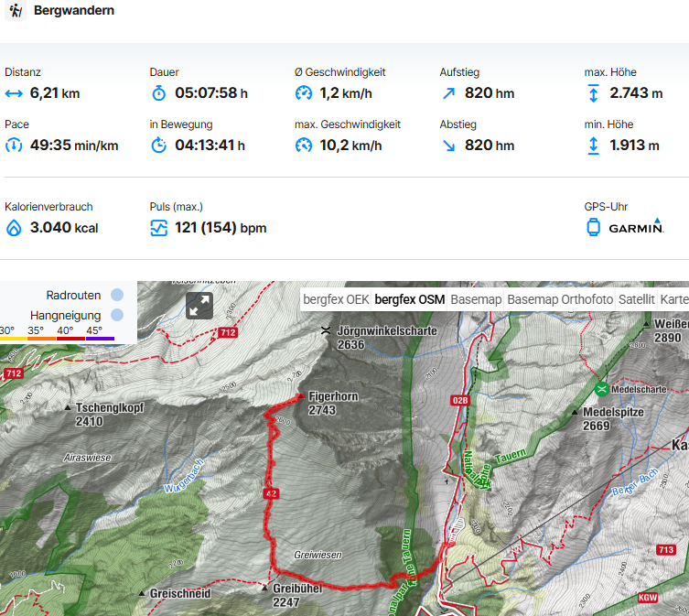Click the Bergwandern activity title
Image resolution: width=689 pixels, height=616 pixels.
pos(74,10)
